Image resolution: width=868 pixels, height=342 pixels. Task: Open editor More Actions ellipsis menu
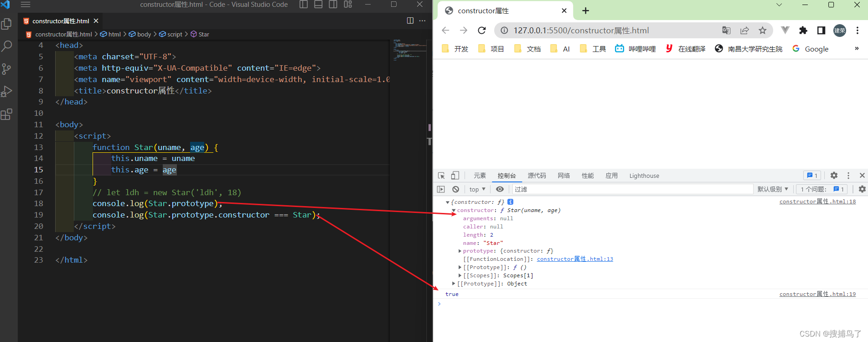click(x=423, y=21)
